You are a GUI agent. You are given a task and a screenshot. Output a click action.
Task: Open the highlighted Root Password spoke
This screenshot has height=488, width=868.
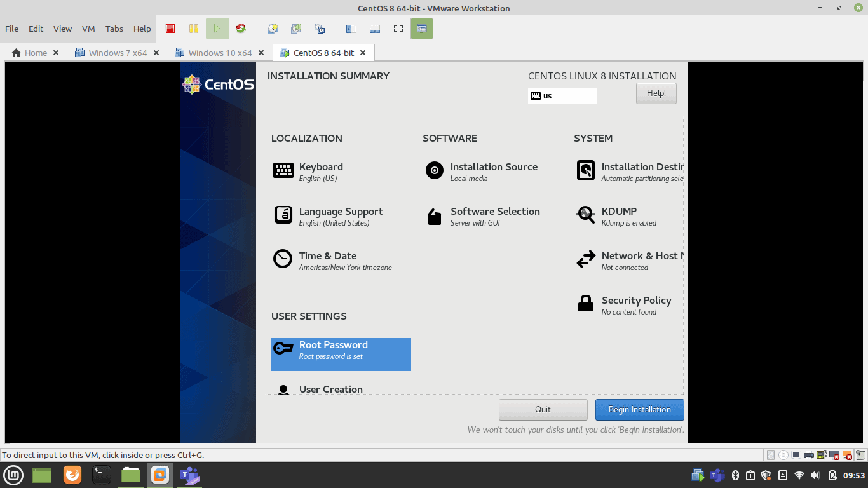[x=341, y=355]
